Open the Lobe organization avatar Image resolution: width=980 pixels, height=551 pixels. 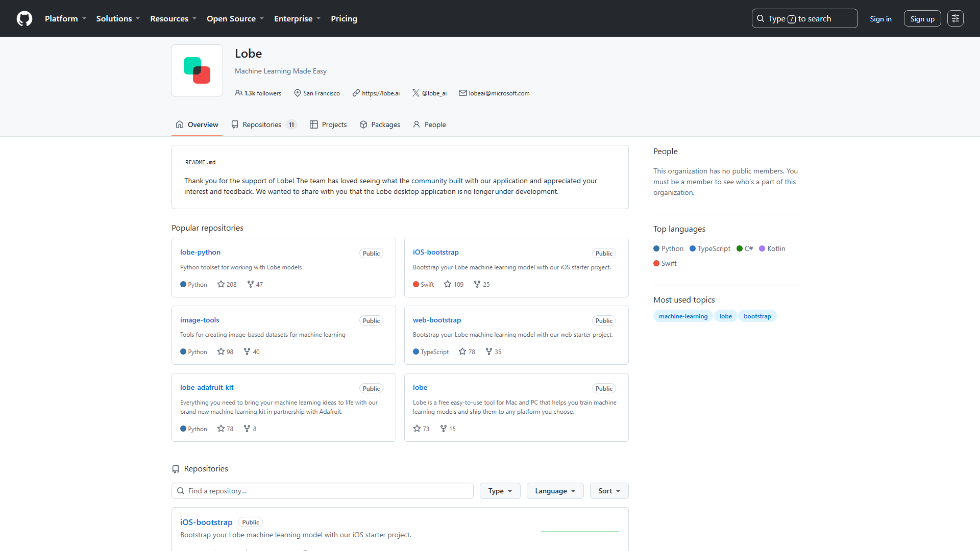[197, 70]
